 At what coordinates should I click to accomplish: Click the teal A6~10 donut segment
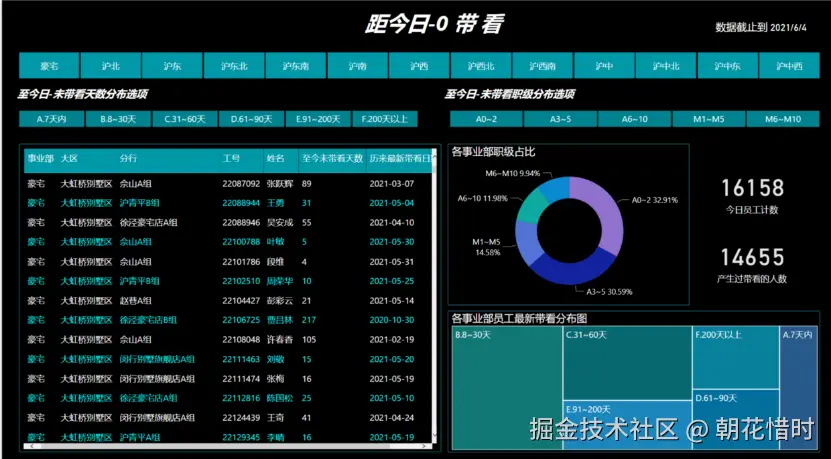[x=530, y=206]
